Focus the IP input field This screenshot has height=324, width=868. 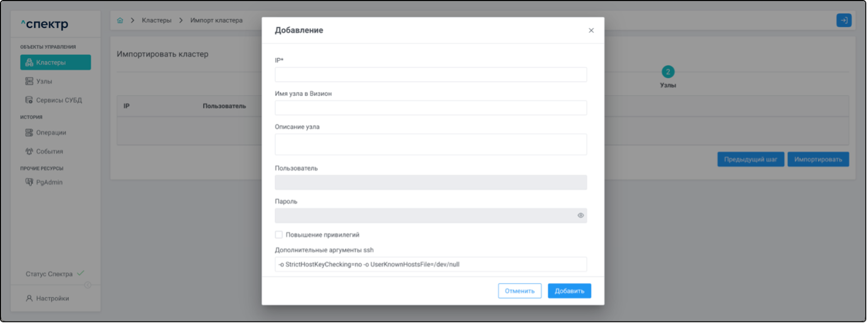pos(430,75)
